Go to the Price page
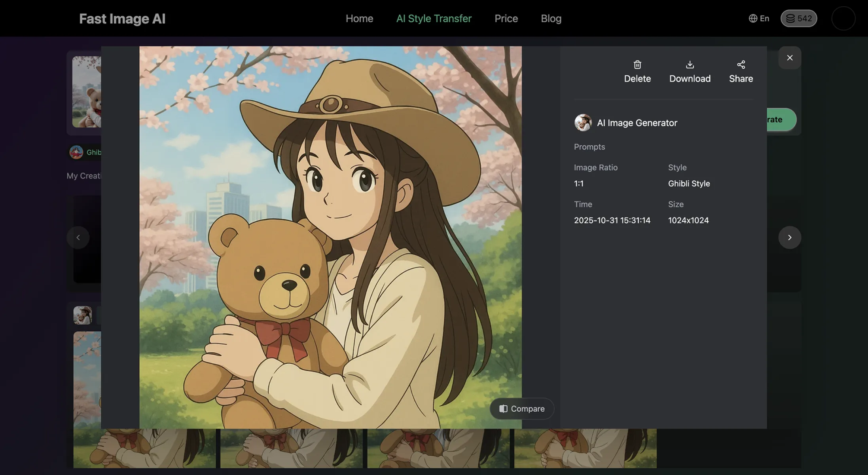The image size is (868, 475). tap(506, 18)
